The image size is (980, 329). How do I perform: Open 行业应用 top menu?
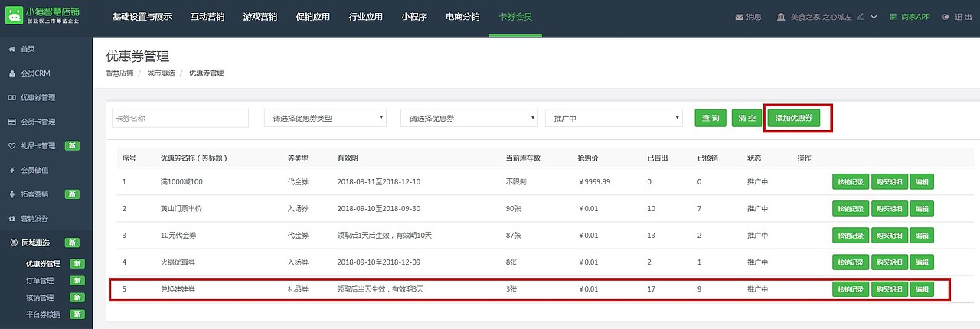pyautogui.click(x=365, y=17)
